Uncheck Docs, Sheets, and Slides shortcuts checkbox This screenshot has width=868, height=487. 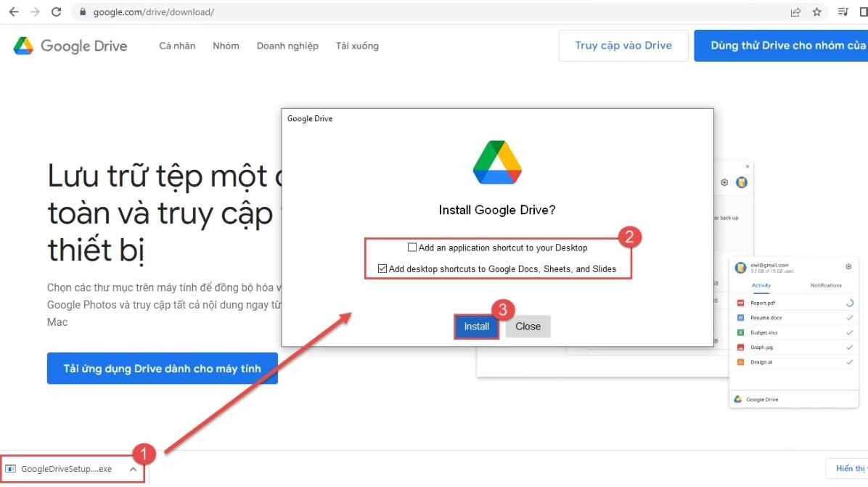pos(382,269)
